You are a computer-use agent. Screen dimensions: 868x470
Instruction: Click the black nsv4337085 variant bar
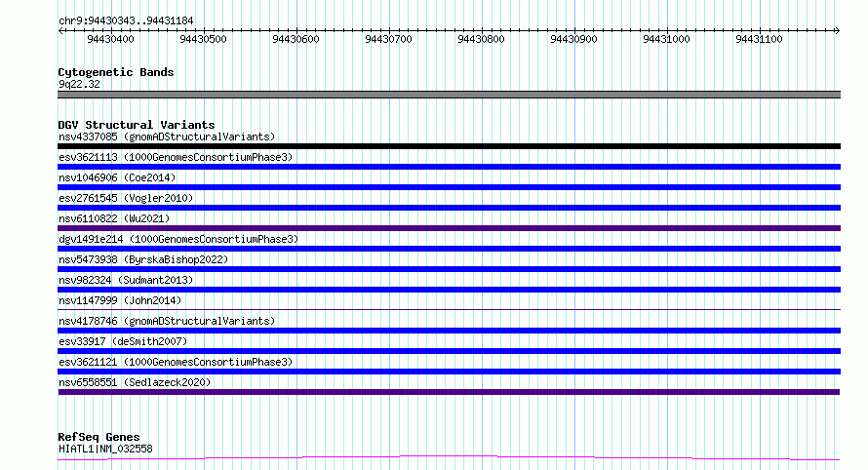[x=449, y=146]
